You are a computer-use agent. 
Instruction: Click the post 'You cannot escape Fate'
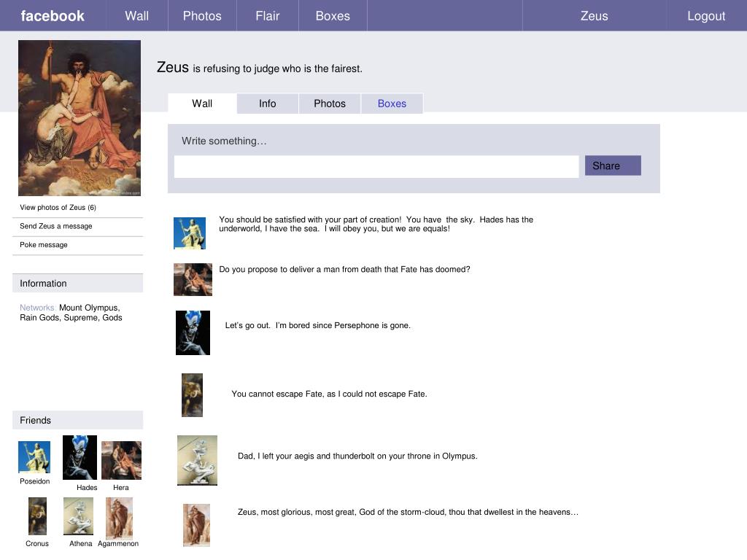pos(329,394)
